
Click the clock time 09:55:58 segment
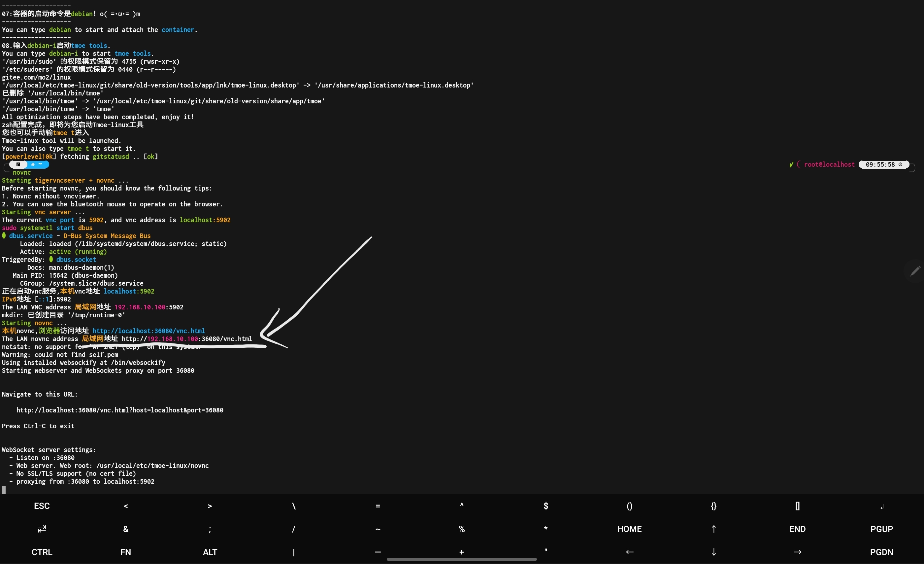(x=883, y=164)
